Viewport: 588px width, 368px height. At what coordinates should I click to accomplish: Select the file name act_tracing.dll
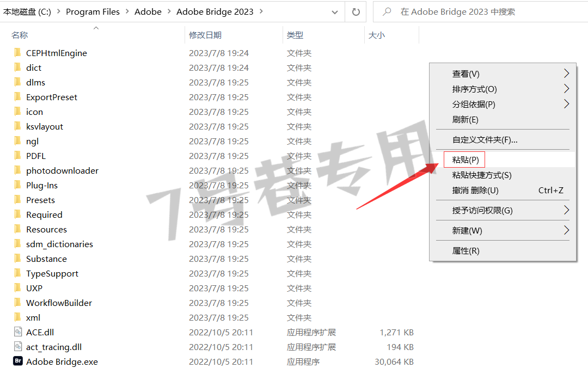[x=54, y=347]
